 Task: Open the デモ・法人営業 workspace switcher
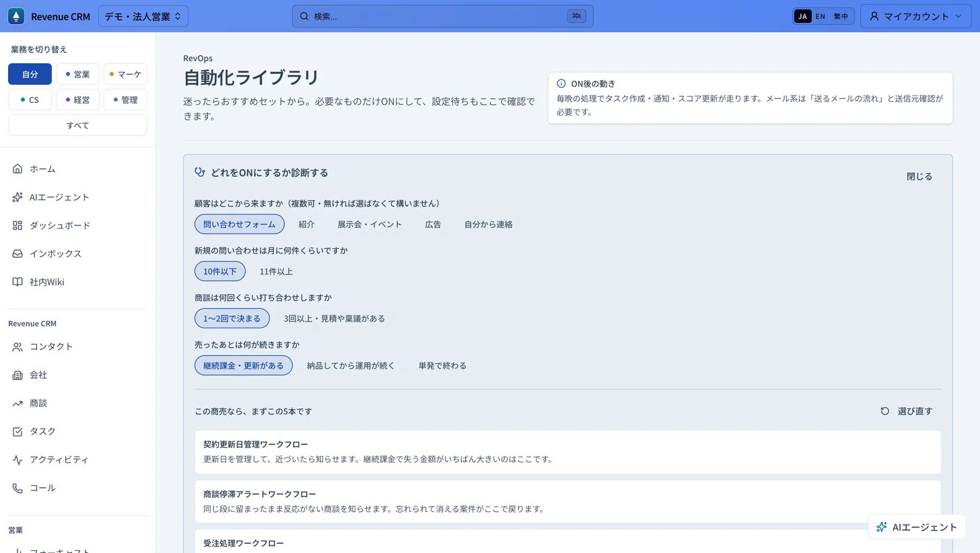pos(143,16)
